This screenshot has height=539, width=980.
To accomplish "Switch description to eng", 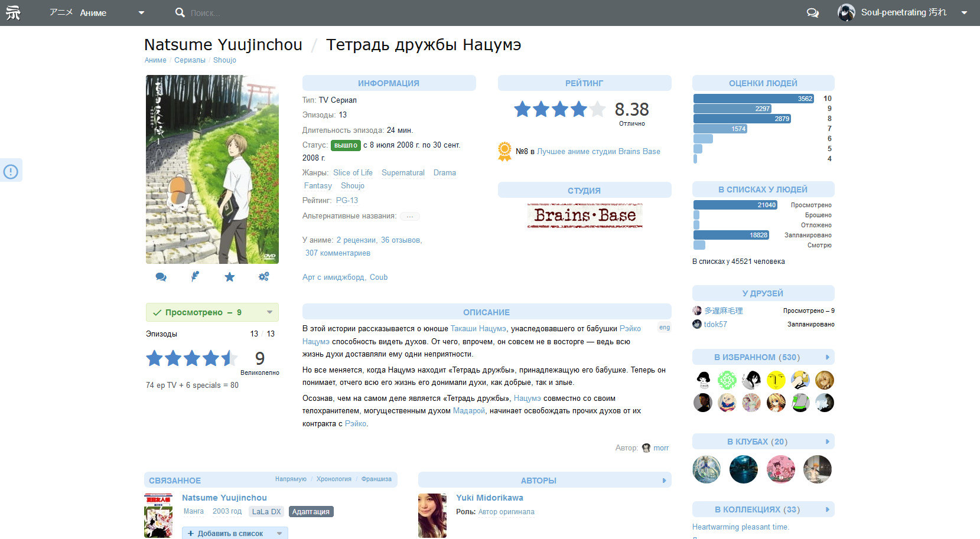I will (x=665, y=328).
